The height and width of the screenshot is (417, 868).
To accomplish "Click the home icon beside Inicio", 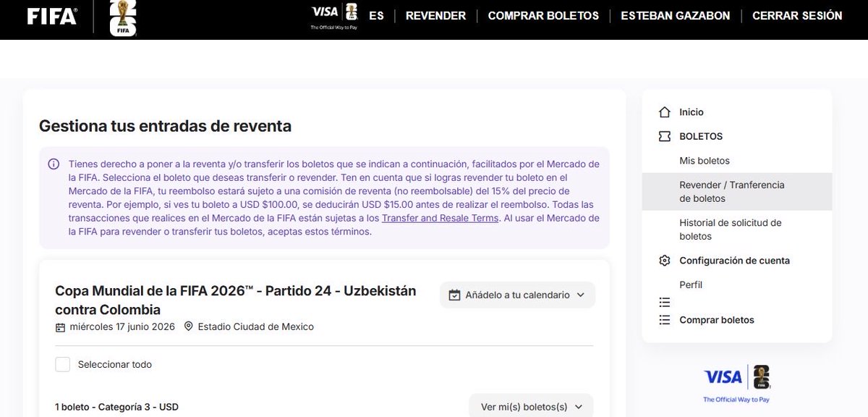I will click(x=665, y=112).
